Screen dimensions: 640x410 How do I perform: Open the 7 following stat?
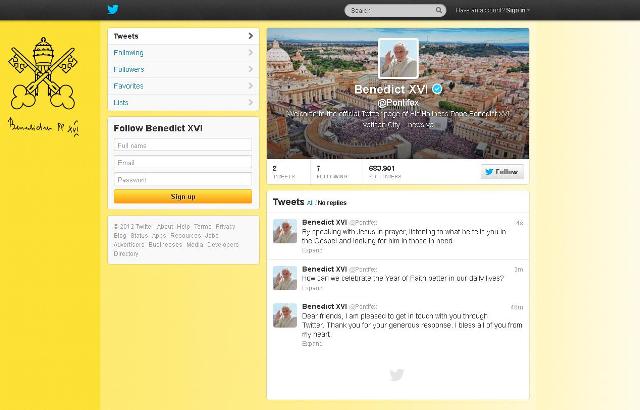tap(332, 172)
